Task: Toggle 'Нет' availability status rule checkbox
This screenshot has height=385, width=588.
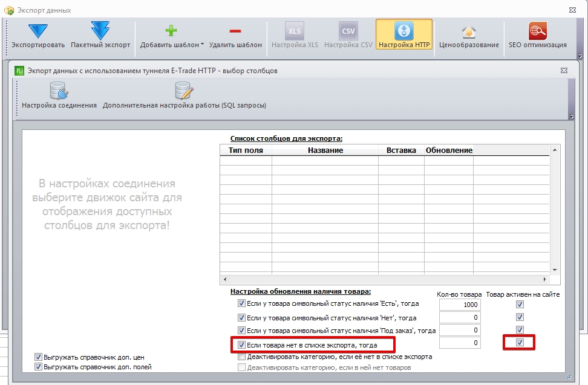Action: tap(241, 317)
